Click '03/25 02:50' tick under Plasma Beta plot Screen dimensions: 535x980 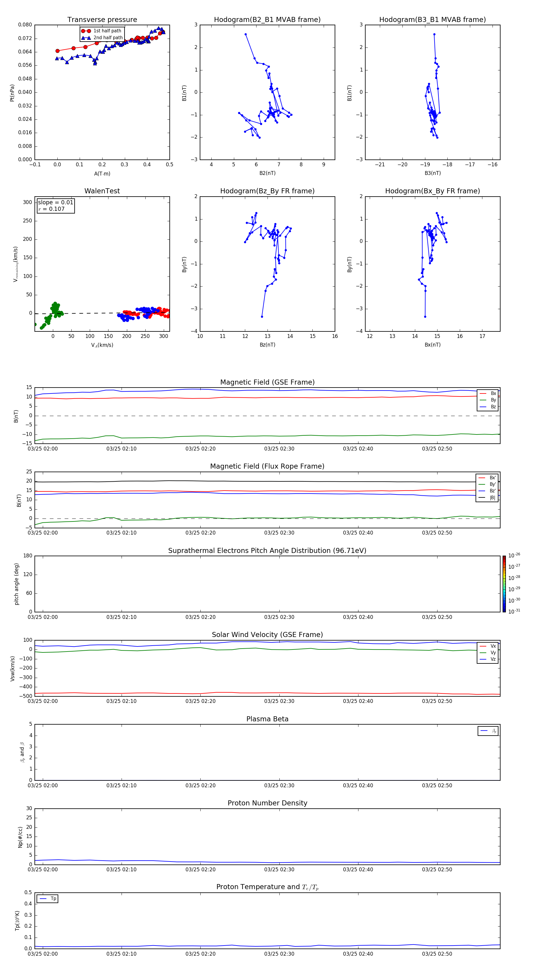coord(437,785)
